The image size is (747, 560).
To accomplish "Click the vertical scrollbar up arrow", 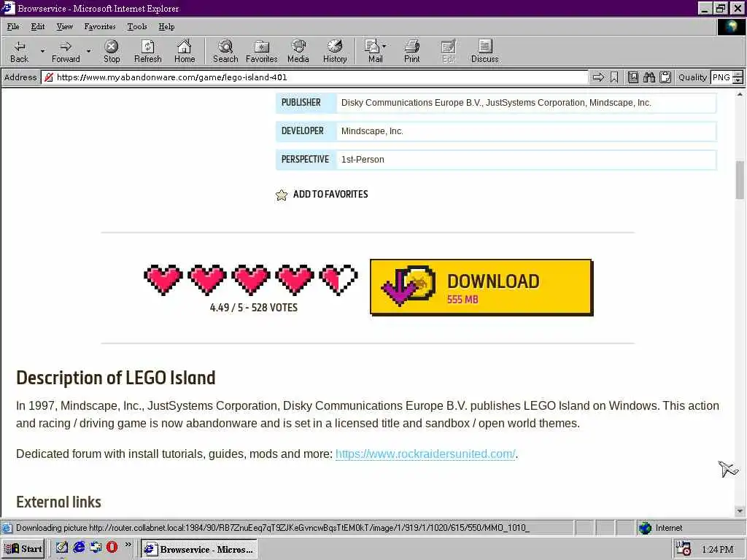I will pyautogui.click(x=740, y=95).
